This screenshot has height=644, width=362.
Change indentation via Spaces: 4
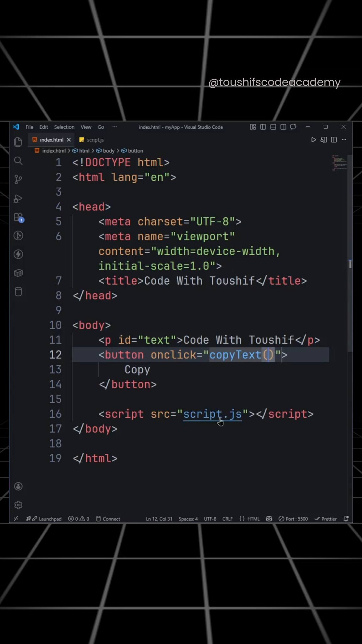(188, 519)
